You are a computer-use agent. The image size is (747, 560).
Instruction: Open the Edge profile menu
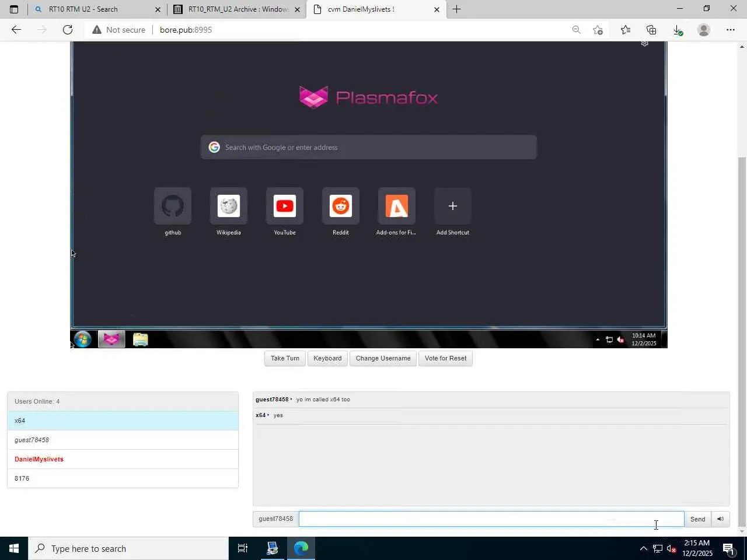[x=704, y=30]
